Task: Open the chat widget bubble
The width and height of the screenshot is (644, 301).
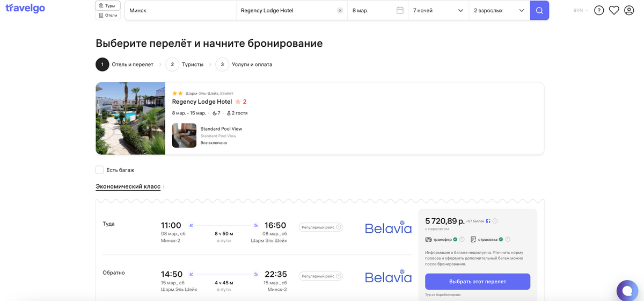Action: click(627, 290)
